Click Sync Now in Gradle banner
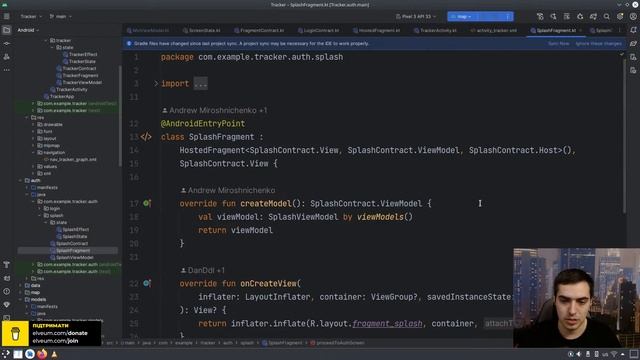Viewport: 640px width, 360px height. (558, 43)
